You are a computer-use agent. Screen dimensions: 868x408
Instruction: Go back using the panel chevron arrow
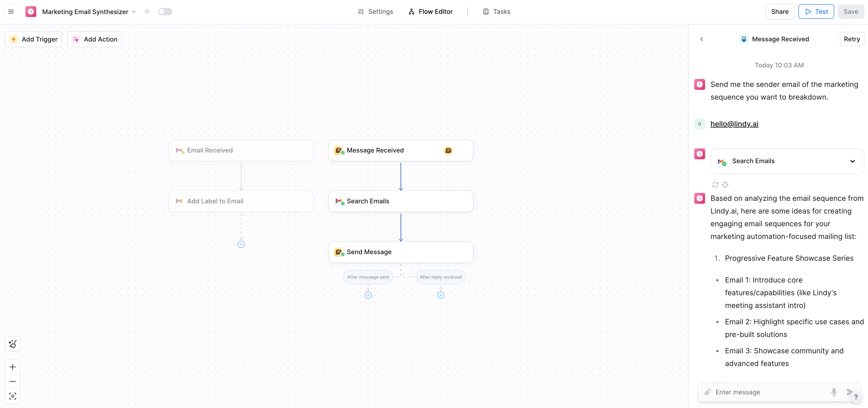pyautogui.click(x=701, y=39)
